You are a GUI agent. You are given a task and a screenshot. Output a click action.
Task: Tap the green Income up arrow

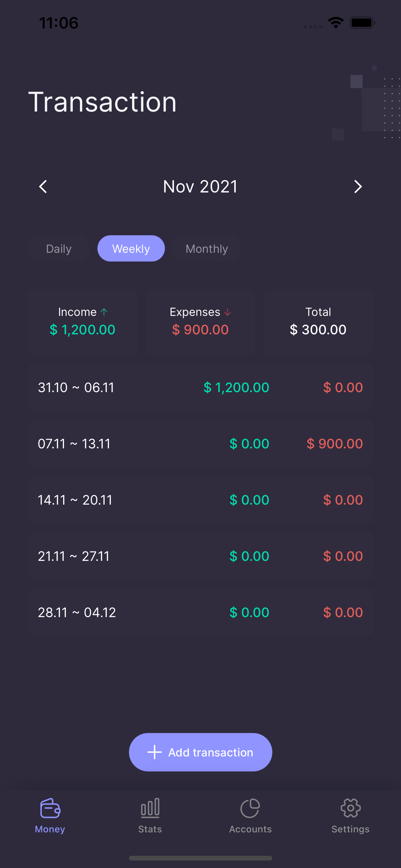tap(104, 312)
